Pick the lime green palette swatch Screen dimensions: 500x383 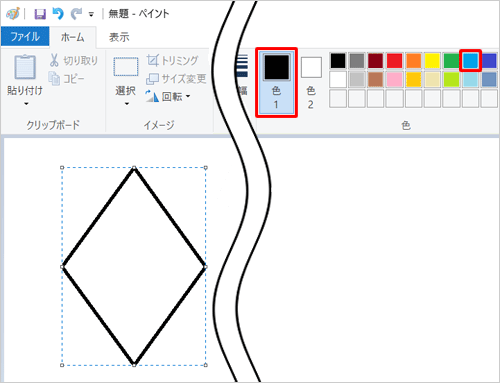point(452,79)
